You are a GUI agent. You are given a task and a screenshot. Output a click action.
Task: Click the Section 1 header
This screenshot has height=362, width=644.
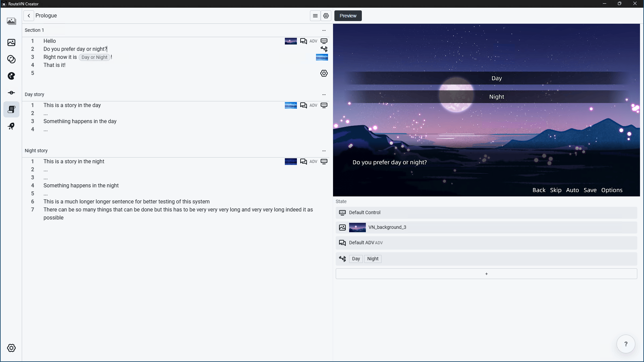coord(34,30)
